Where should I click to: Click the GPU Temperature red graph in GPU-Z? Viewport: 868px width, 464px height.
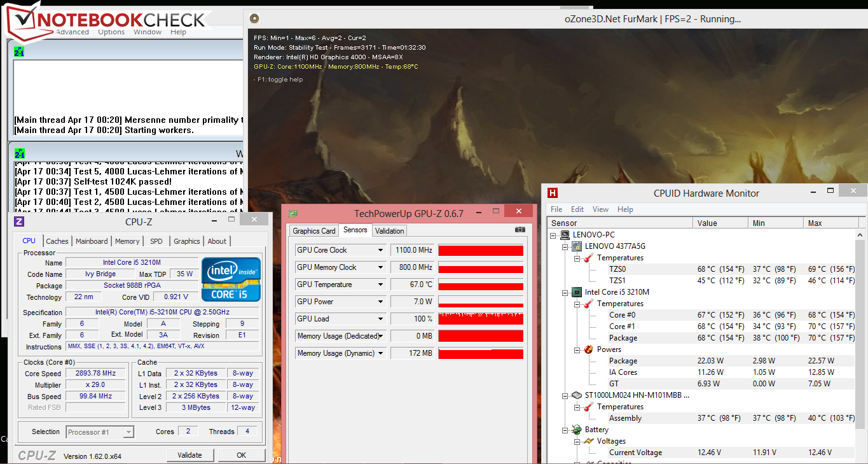point(481,285)
